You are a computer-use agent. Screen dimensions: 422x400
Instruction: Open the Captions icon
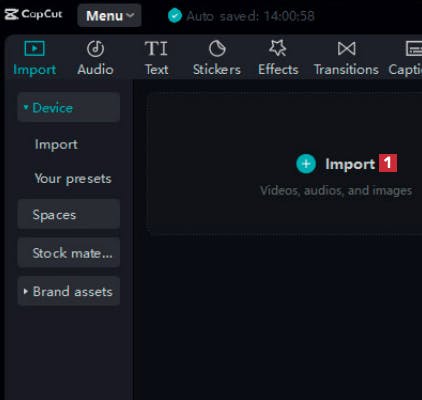click(x=414, y=49)
